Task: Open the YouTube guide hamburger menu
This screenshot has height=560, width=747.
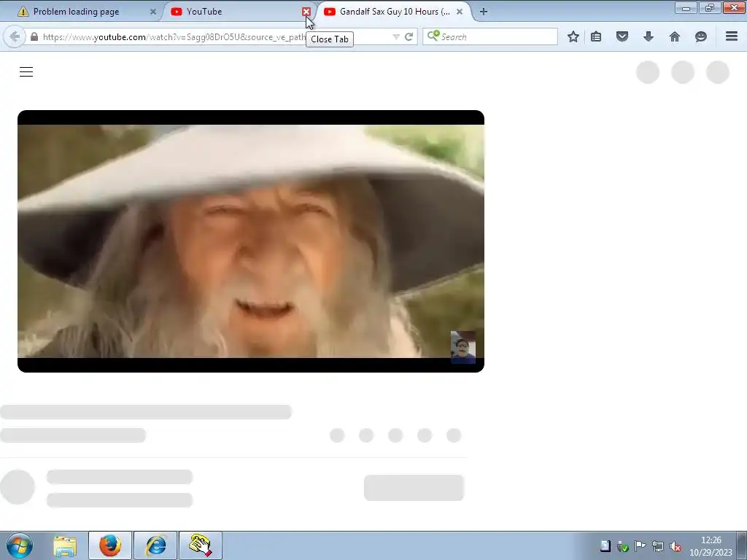Action: click(x=26, y=72)
